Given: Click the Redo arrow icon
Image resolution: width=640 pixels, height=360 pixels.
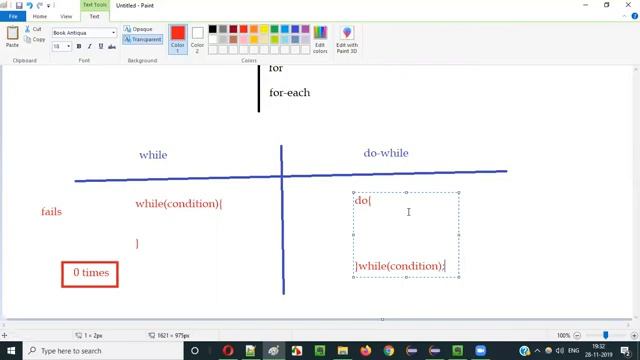Looking at the screenshot, I should pos(40,5).
